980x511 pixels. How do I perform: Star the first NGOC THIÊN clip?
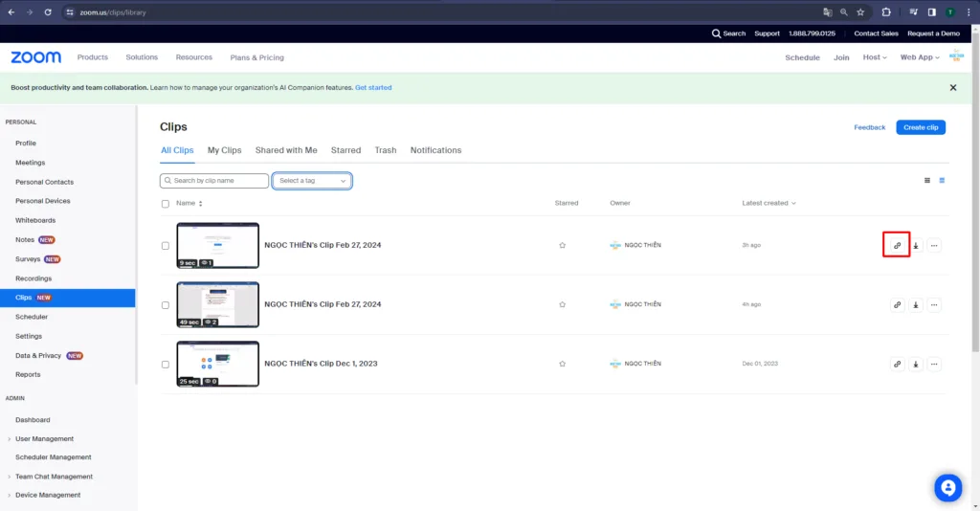(x=562, y=246)
